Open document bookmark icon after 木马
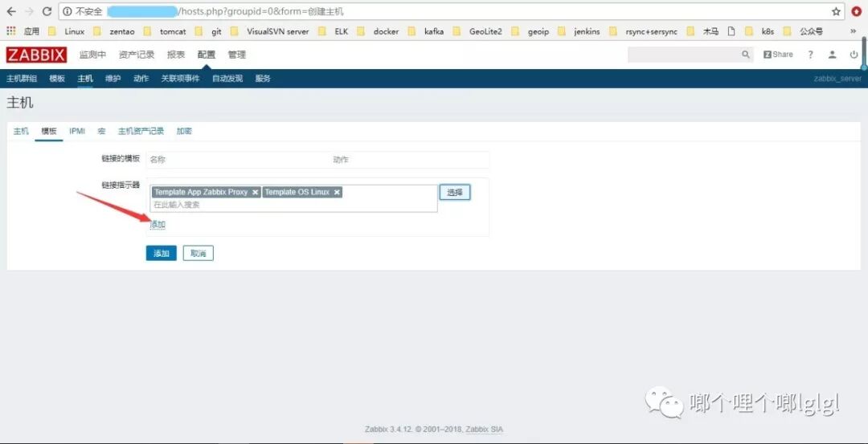The image size is (868, 444). click(x=731, y=31)
